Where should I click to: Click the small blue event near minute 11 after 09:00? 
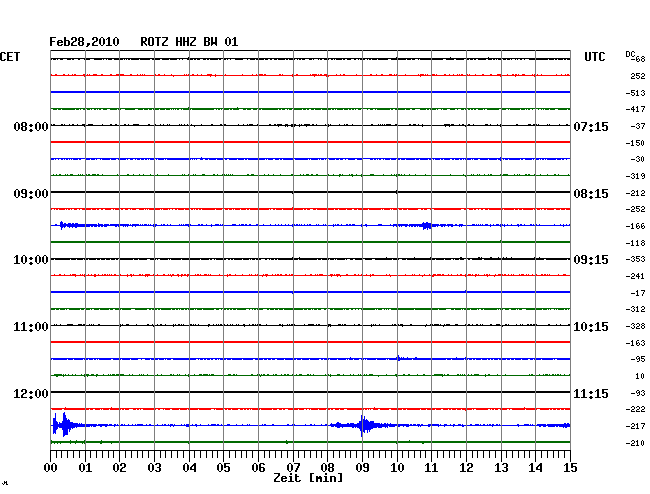[427, 225]
